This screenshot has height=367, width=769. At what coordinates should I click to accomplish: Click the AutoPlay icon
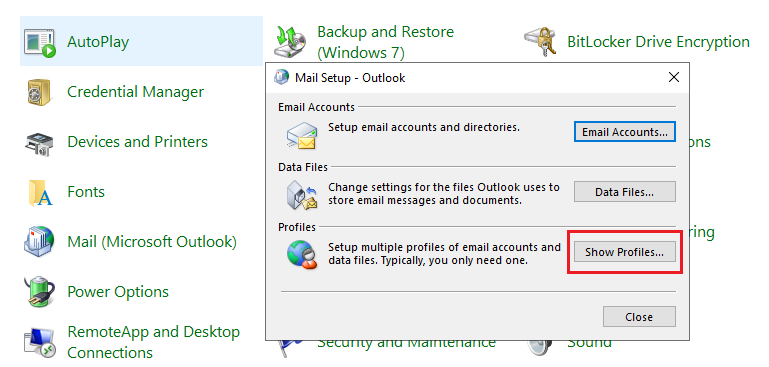[x=40, y=43]
